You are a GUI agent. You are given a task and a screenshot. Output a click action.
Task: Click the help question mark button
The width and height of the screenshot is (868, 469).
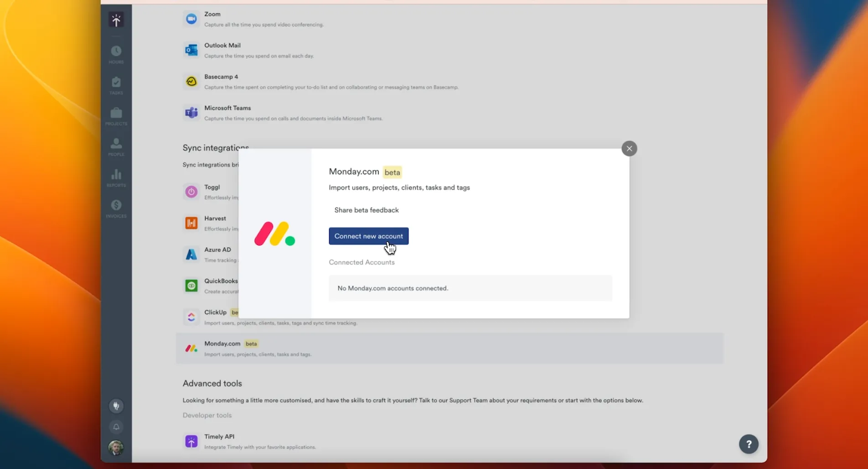pyautogui.click(x=749, y=444)
